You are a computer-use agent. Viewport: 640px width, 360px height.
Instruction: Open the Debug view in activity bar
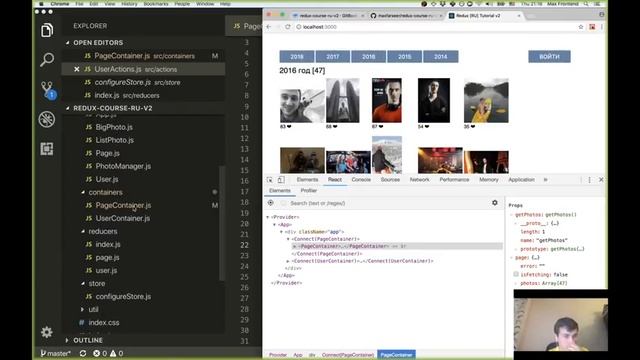point(47,119)
